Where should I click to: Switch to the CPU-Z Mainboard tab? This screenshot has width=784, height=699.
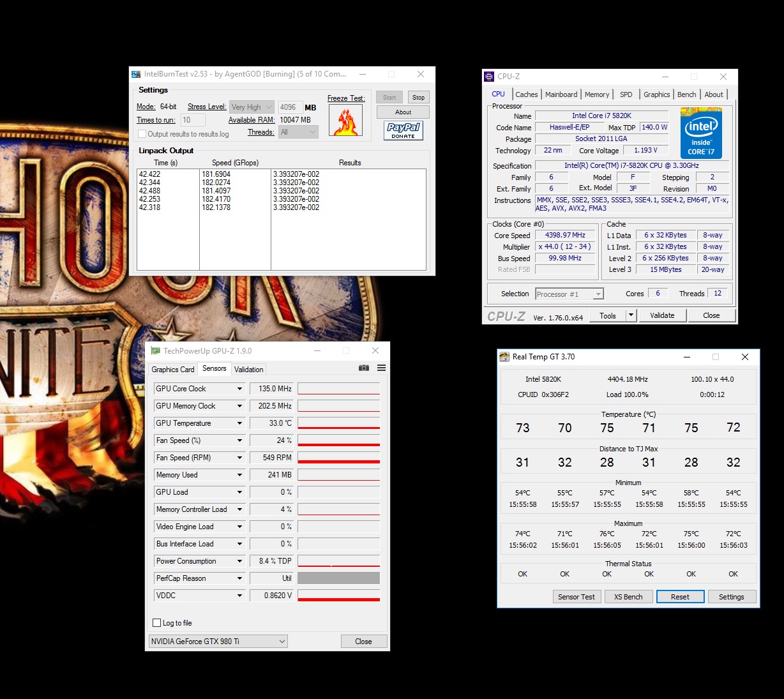pyautogui.click(x=561, y=94)
